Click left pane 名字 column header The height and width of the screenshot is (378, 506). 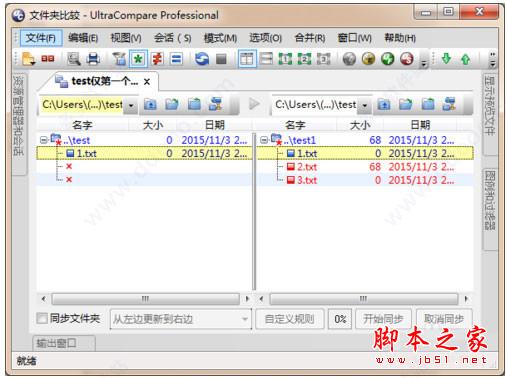click(82, 125)
